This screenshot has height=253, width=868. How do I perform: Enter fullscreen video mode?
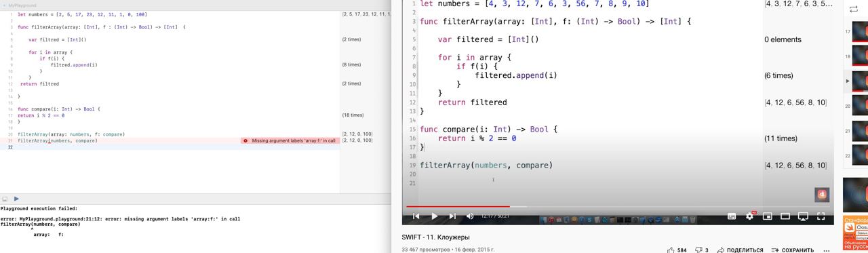821,216
